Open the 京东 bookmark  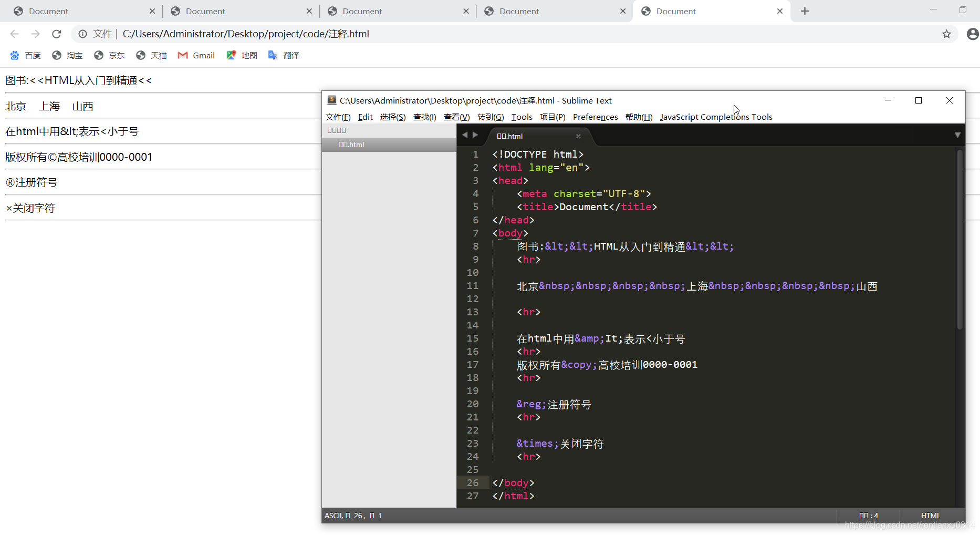(x=109, y=55)
